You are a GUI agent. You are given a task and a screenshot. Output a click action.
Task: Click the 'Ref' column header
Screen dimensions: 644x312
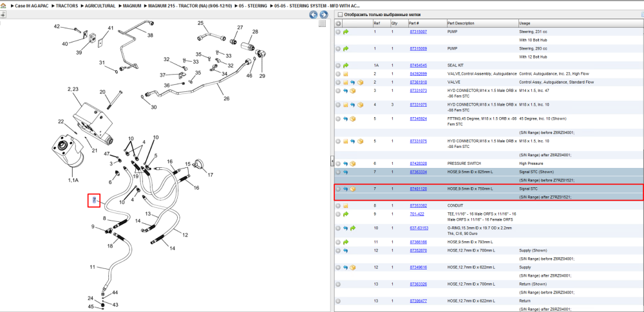[x=377, y=23]
